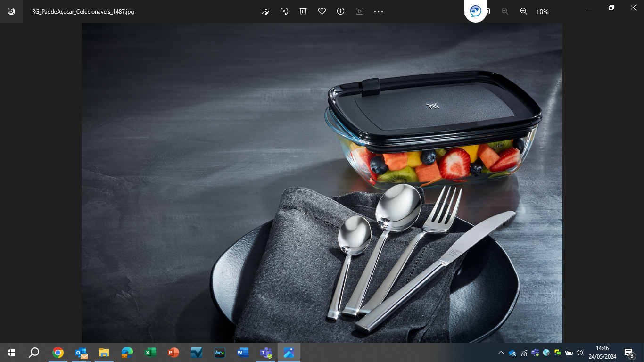Viewport: 644px width, 362px height.
Task: Click the zoom in magnifier icon
Action: tap(524, 11)
